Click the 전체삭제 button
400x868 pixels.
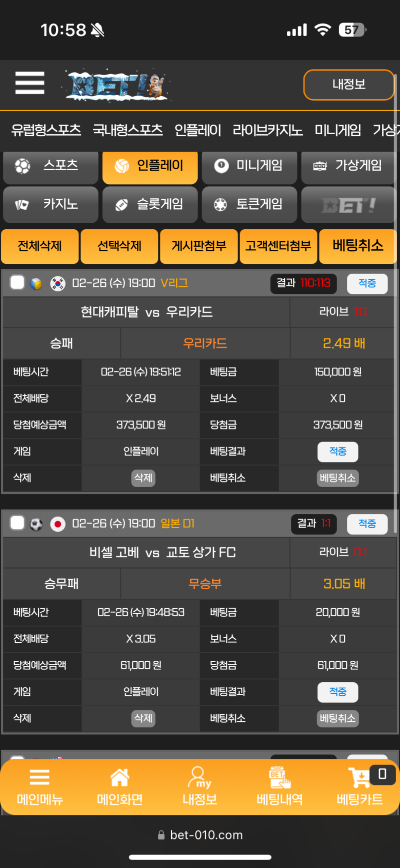(x=39, y=246)
